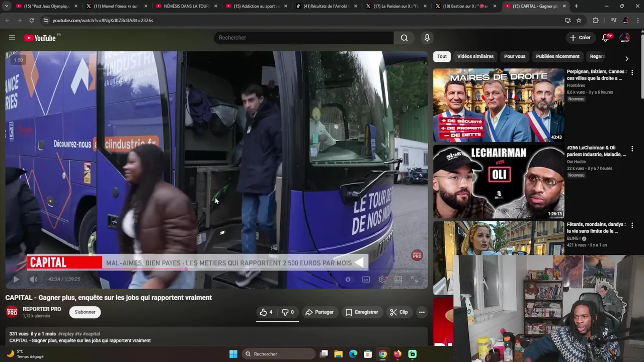Switch to theater mode
Viewport: 644px width, 362px height.
point(398,279)
